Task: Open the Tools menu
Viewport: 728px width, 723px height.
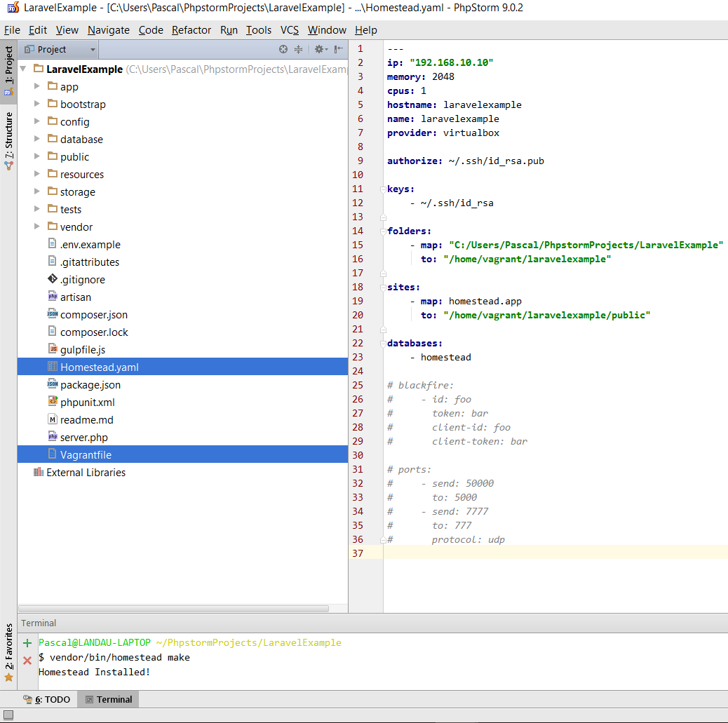Action: (259, 30)
